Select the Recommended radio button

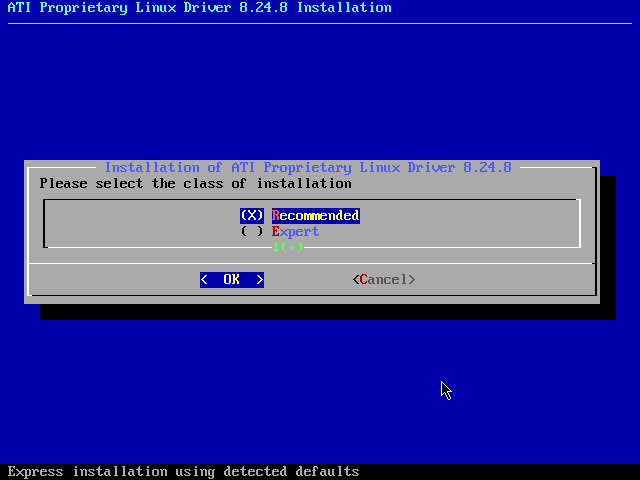[x=252, y=216]
